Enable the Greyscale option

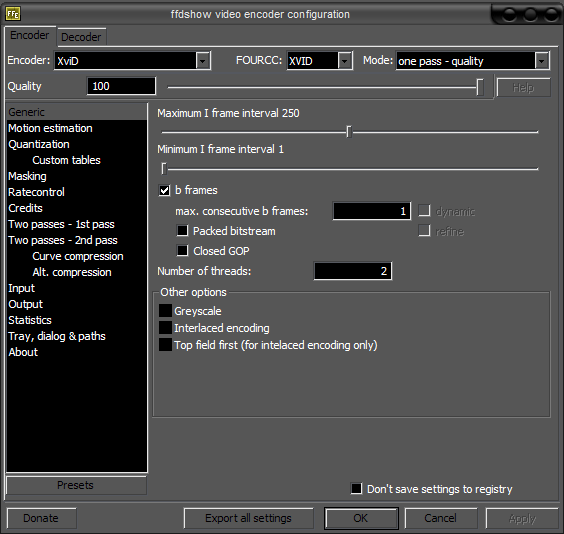[x=165, y=311]
